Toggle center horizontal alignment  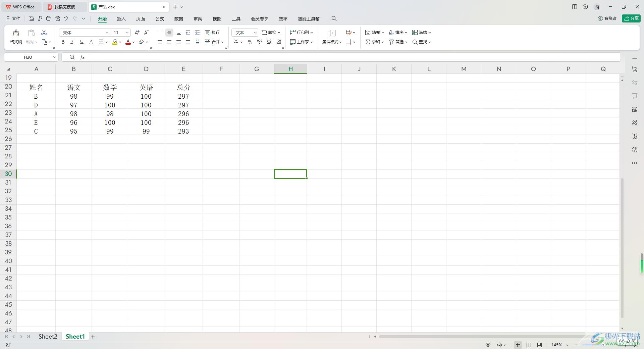tap(169, 42)
